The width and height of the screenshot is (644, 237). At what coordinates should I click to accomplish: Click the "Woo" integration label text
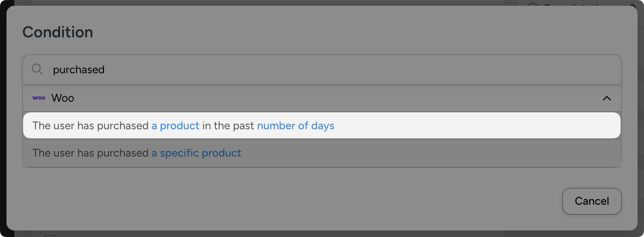coord(63,98)
